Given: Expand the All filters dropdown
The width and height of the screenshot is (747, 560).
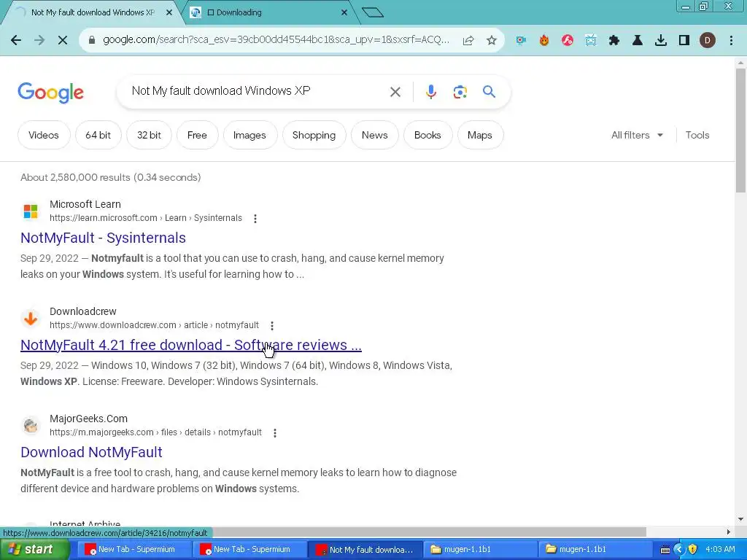Looking at the screenshot, I should (637, 135).
